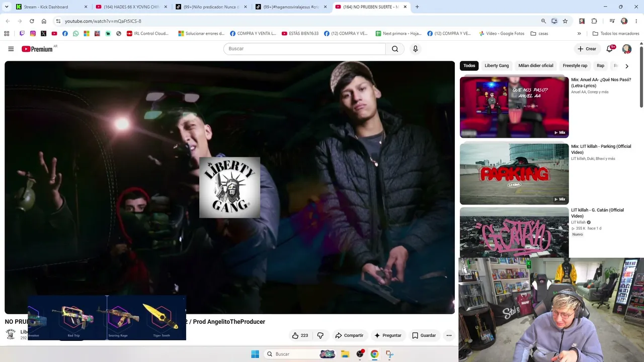Open the G. Catán video thumbnail
Viewport: 644px width, 362px height.
[x=514, y=232]
